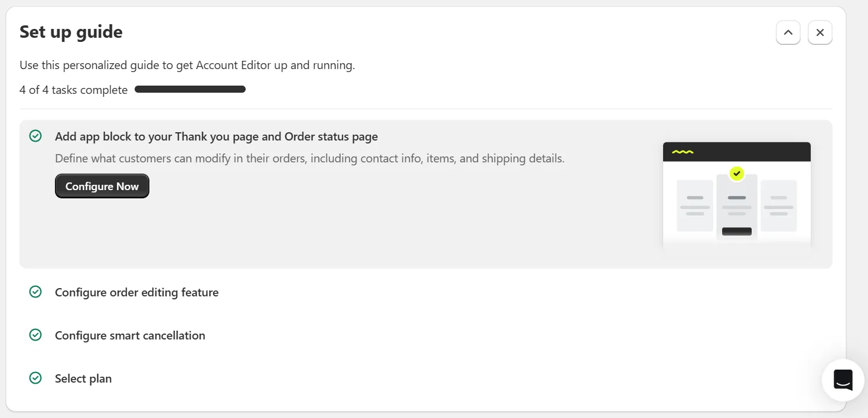This screenshot has width=868, height=418.
Task: Click the yellow check badge in the illustration
Action: (736, 174)
